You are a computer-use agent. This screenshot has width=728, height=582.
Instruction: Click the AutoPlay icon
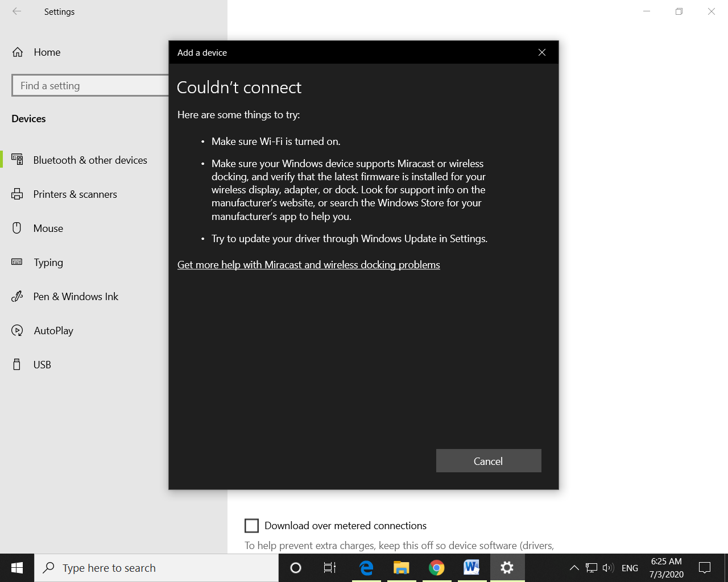click(x=18, y=330)
